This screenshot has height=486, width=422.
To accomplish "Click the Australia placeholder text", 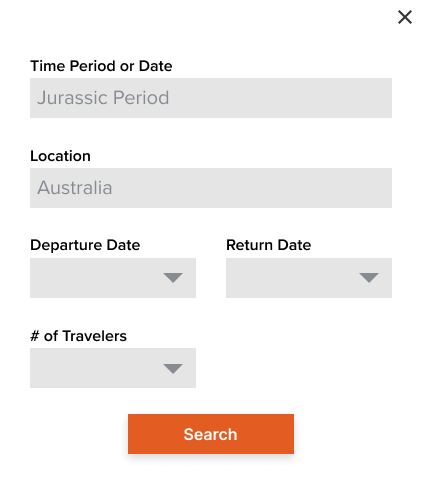I will pyautogui.click(x=75, y=188).
